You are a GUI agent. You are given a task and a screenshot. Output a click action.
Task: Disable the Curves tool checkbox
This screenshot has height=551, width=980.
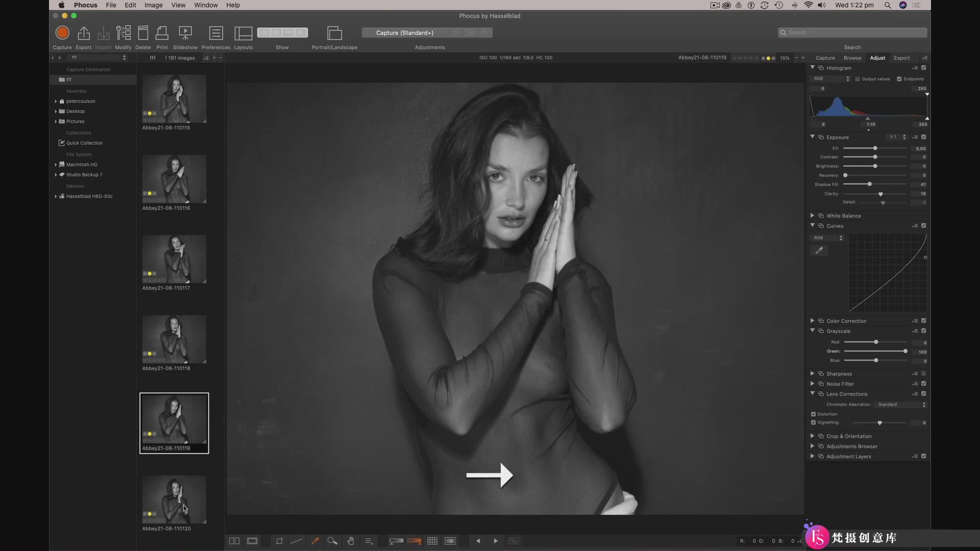click(923, 226)
